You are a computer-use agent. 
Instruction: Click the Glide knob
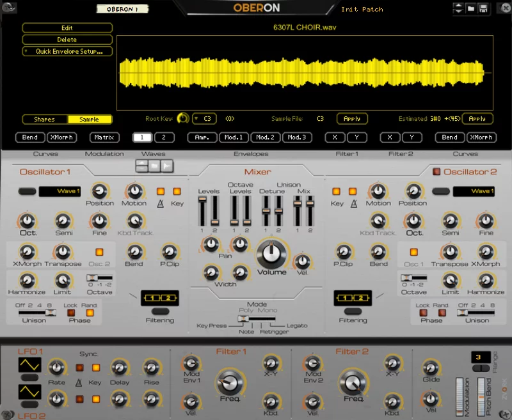[x=431, y=368]
